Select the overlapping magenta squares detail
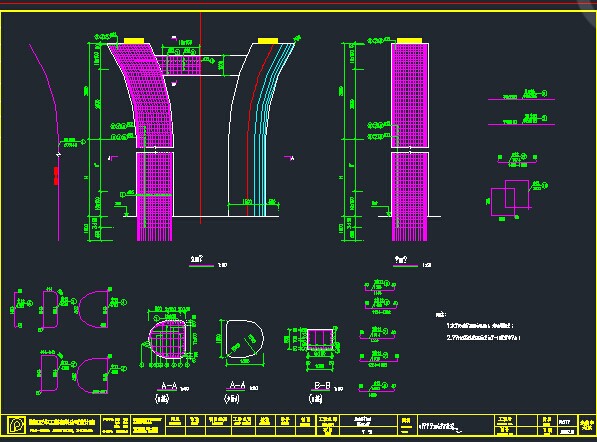The width and height of the screenshot is (597, 442). pyautogui.click(x=510, y=198)
